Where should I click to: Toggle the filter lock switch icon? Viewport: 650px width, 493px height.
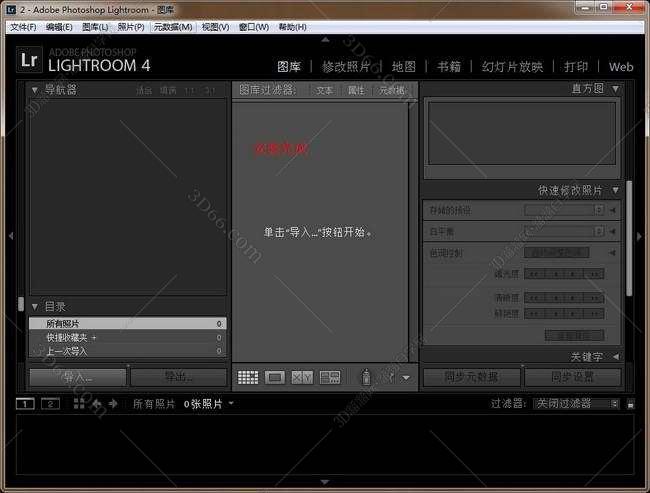[x=631, y=404]
